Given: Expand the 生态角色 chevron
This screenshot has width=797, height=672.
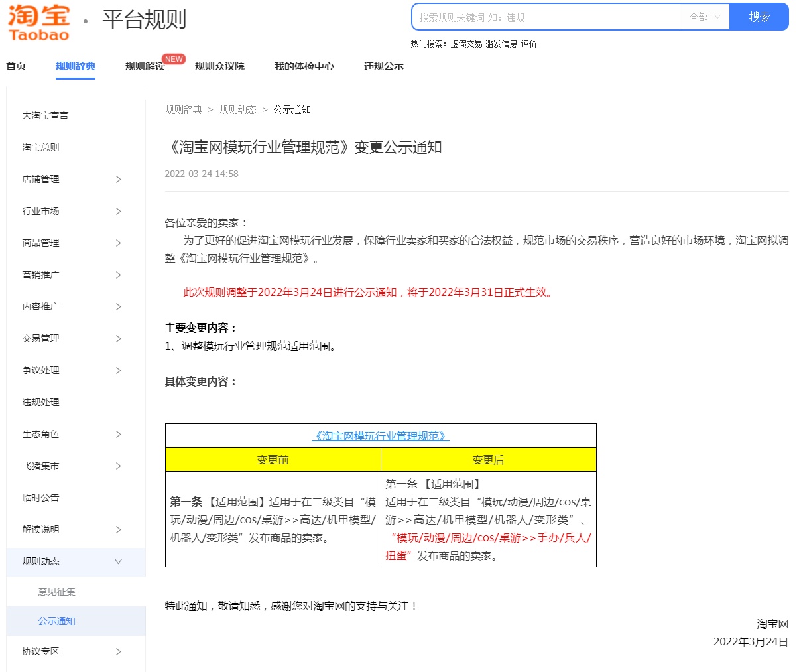Looking at the screenshot, I should click(119, 434).
